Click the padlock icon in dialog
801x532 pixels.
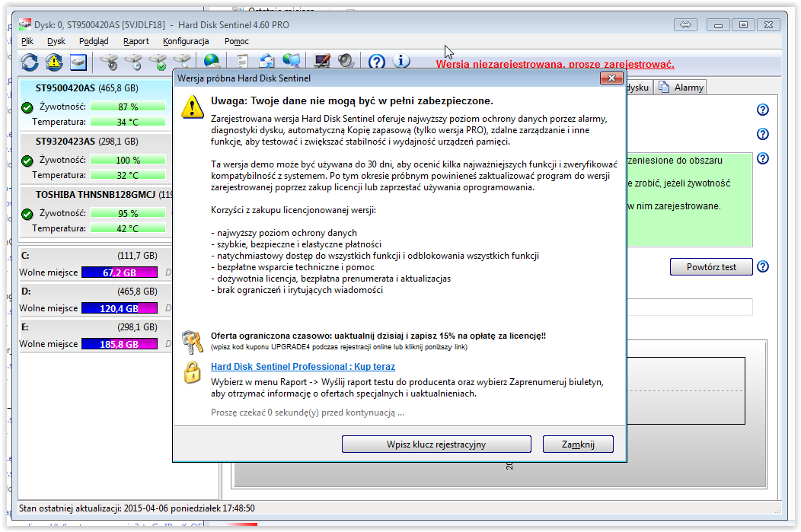[x=193, y=372]
